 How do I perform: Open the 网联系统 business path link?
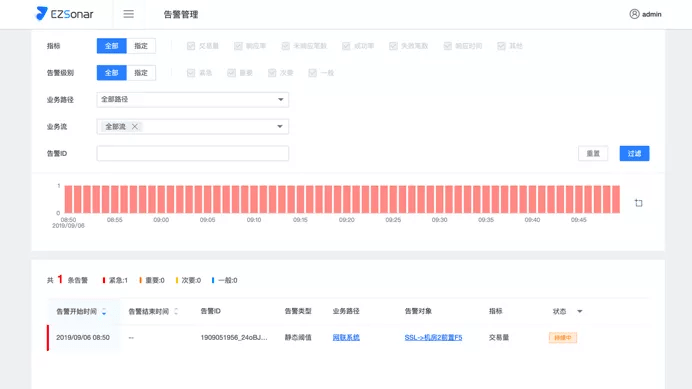click(x=346, y=337)
